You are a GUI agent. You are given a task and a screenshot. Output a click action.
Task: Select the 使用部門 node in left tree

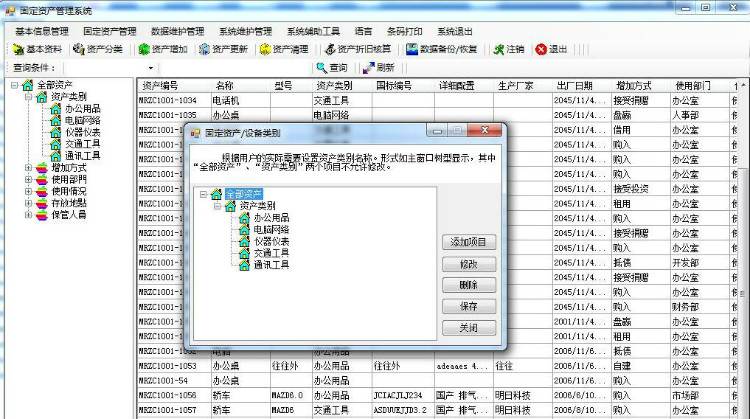69,179
